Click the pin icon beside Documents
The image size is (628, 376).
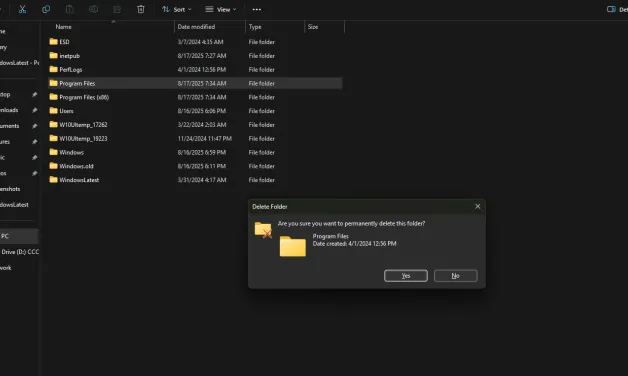tap(34, 126)
